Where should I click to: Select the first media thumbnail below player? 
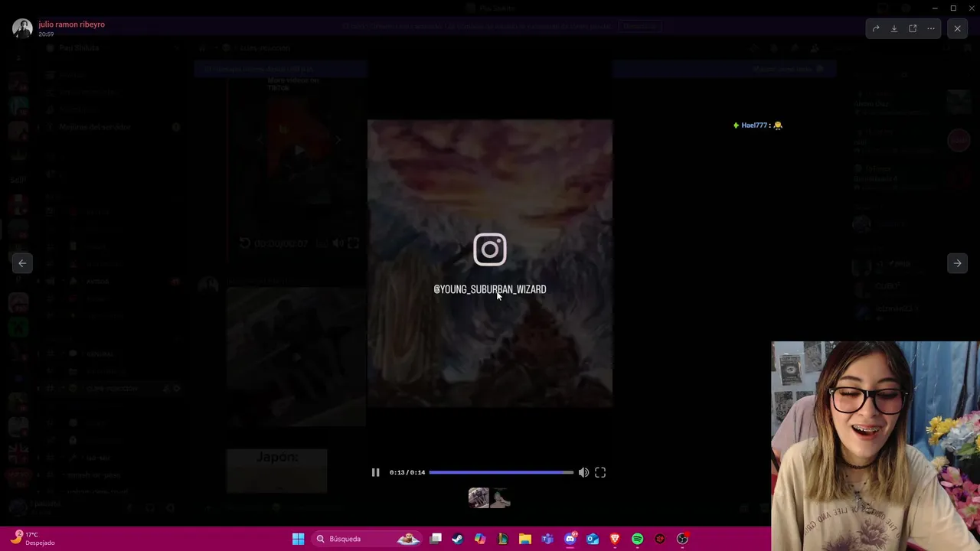tap(479, 498)
